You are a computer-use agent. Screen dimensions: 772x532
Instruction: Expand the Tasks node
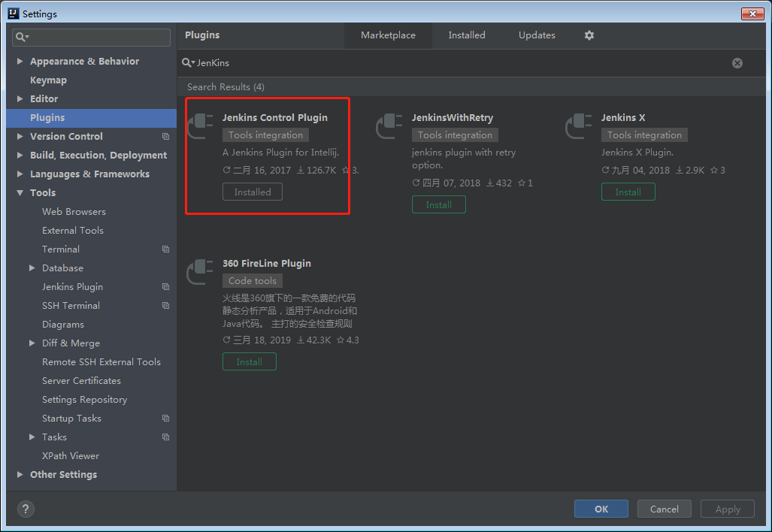(x=32, y=437)
